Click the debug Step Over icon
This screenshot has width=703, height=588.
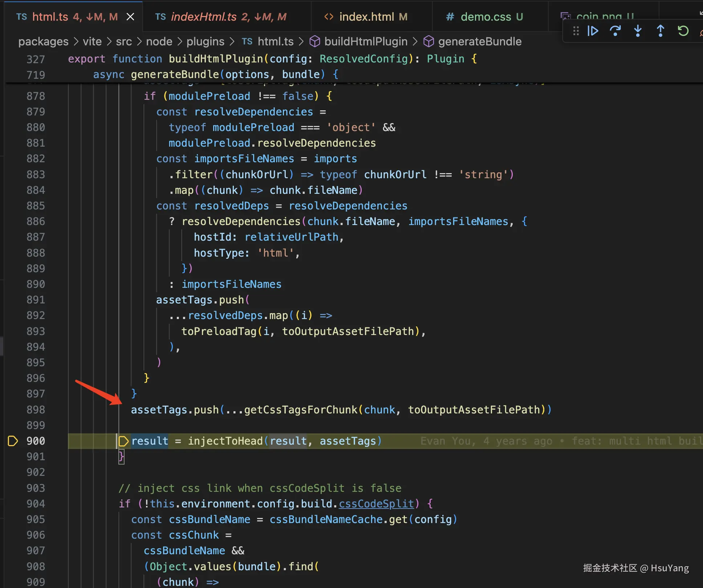click(x=615, y=31)
